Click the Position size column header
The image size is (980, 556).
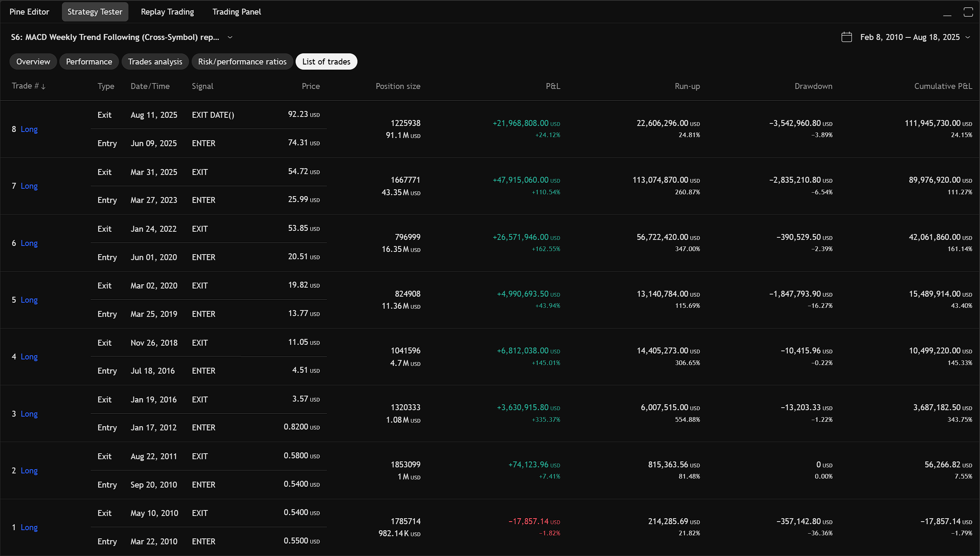click(398, 86)
